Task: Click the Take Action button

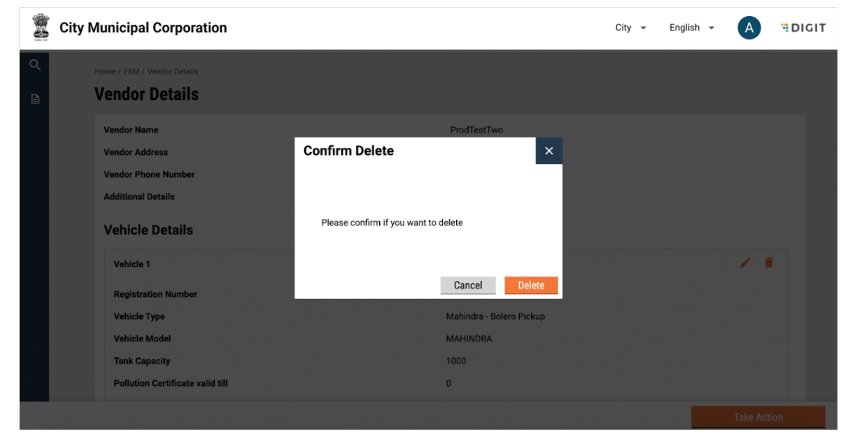Action: (758, 417)
